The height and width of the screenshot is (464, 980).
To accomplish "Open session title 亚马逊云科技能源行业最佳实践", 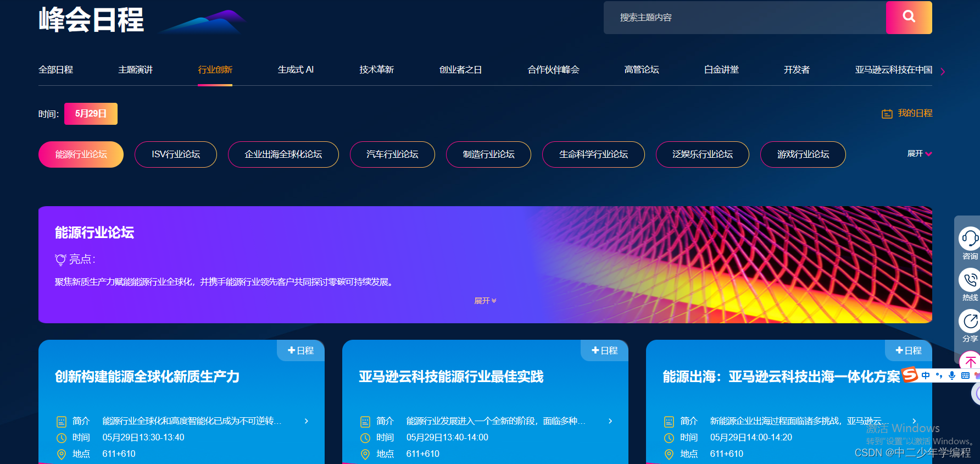I will pos(451,377).
